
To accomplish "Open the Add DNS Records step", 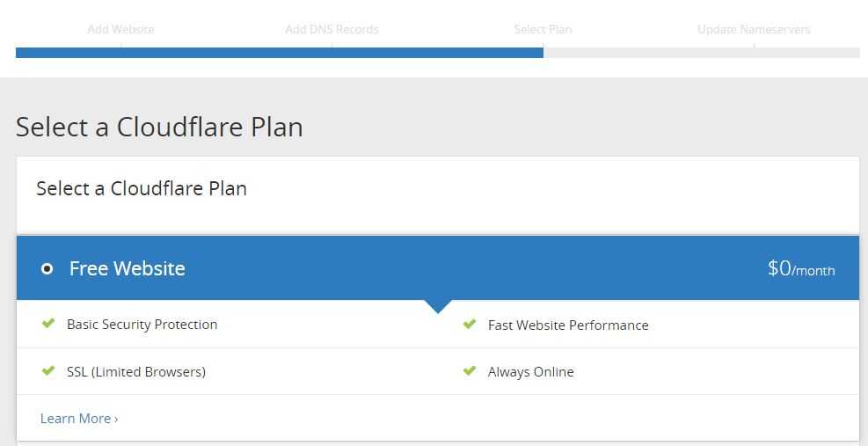I will tap(332, 30).
